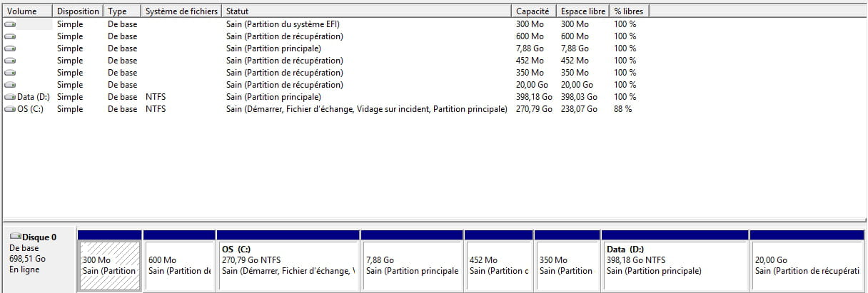Screen dimensions: 868x293
Task: Select the 20,00 Go recovery partition block
Action: coord(809,260)
